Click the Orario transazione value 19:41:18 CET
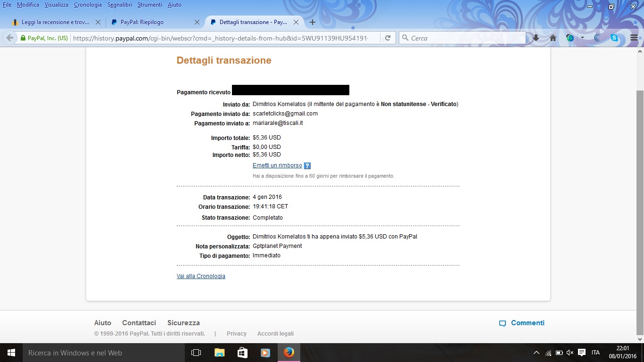 point(271,206)
